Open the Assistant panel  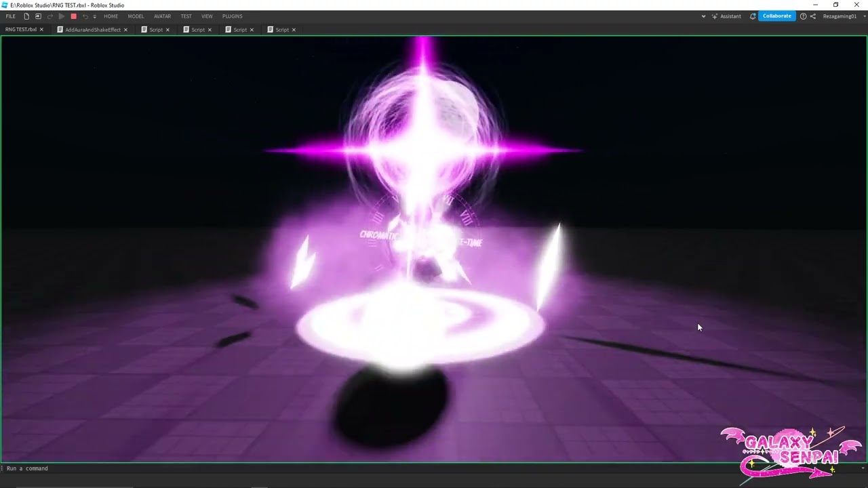tap(727, 16)
